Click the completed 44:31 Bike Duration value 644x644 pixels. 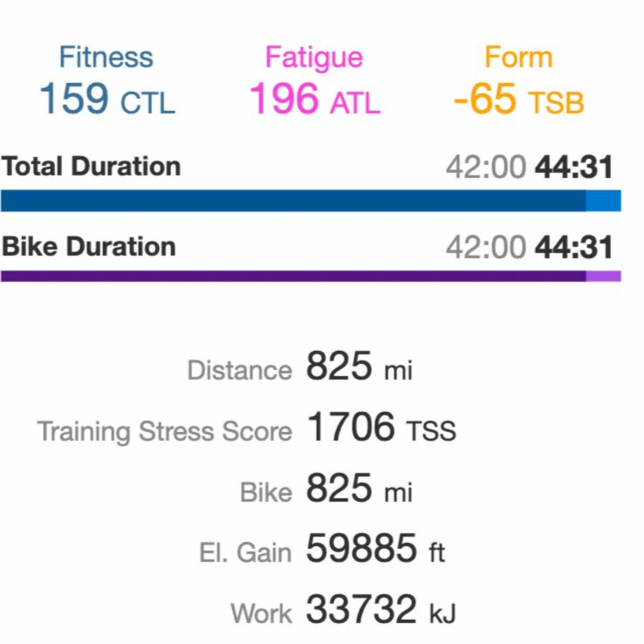(574, 247)
